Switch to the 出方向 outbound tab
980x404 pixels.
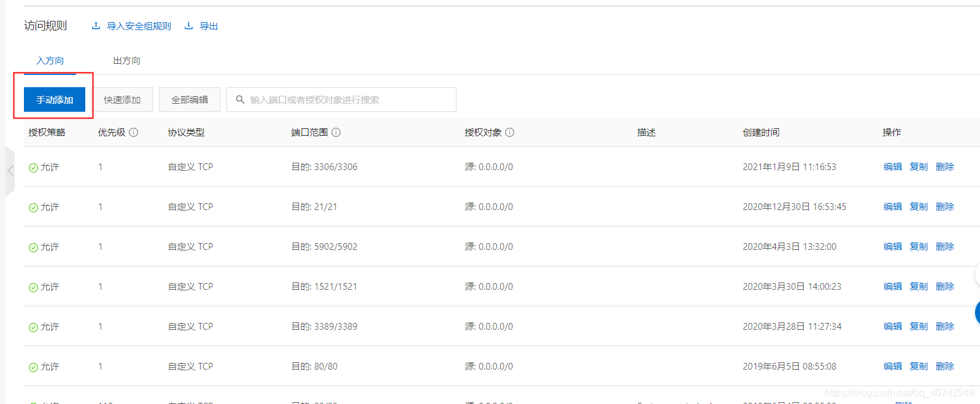[126, 60]
